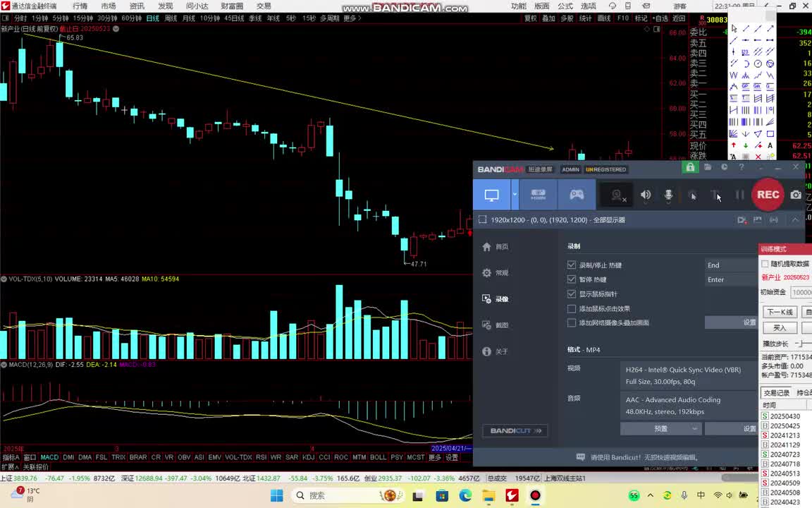The width and height of the screenshot is (812, 508).
Task: Expand 更多 period options in timeframe bar
Action: coord(352,18)
